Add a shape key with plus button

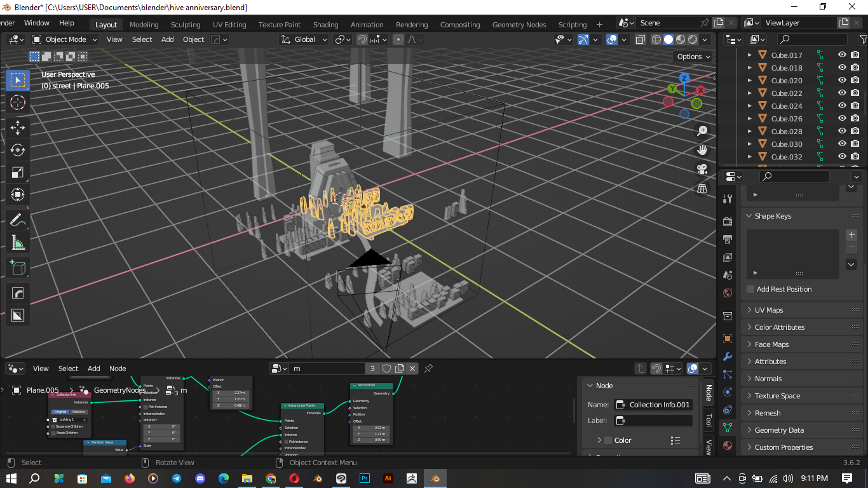click(x=852, y=235)
